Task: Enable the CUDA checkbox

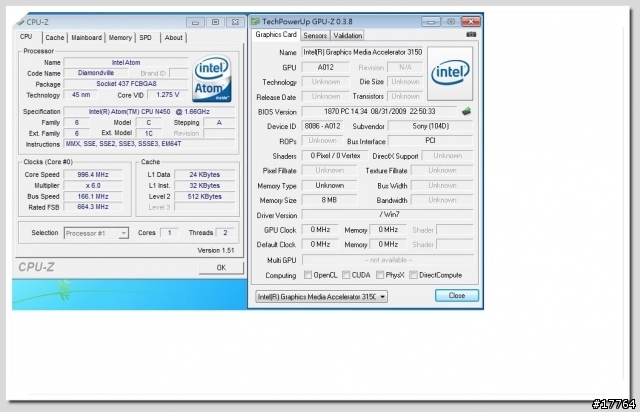Action: tap(346, 275)
